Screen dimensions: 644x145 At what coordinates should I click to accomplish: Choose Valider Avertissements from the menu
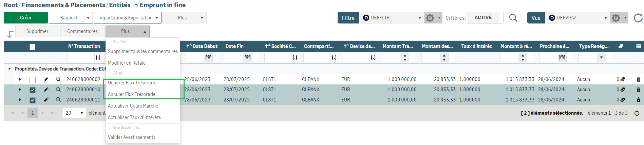[132, 137]
